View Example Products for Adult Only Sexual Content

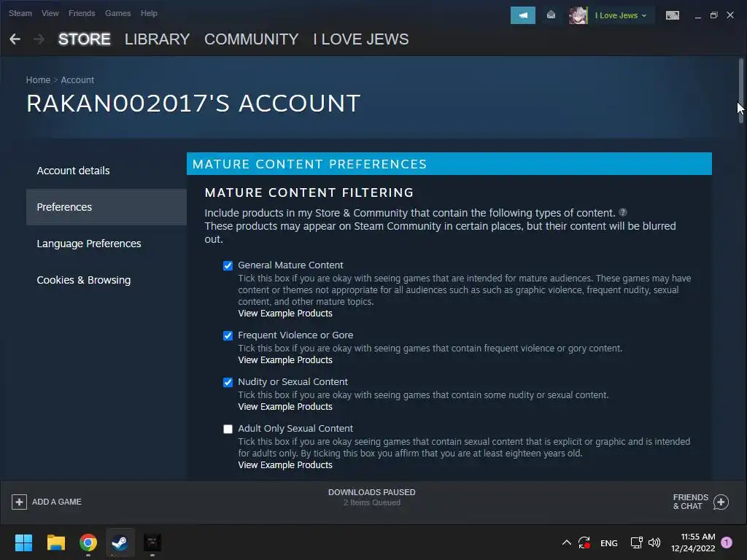(x=285, y=464)
